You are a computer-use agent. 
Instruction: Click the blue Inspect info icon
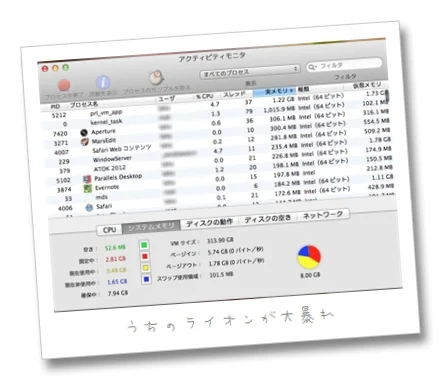click(103, 82)
